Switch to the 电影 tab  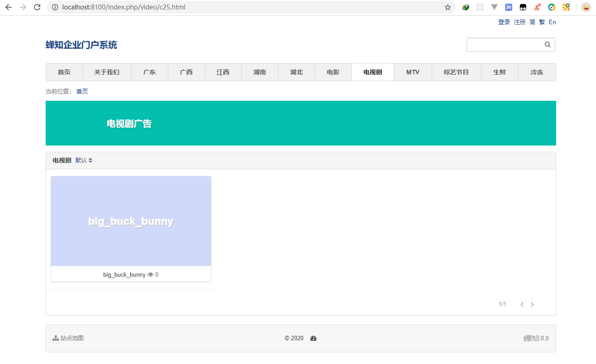tap(333, 72)
